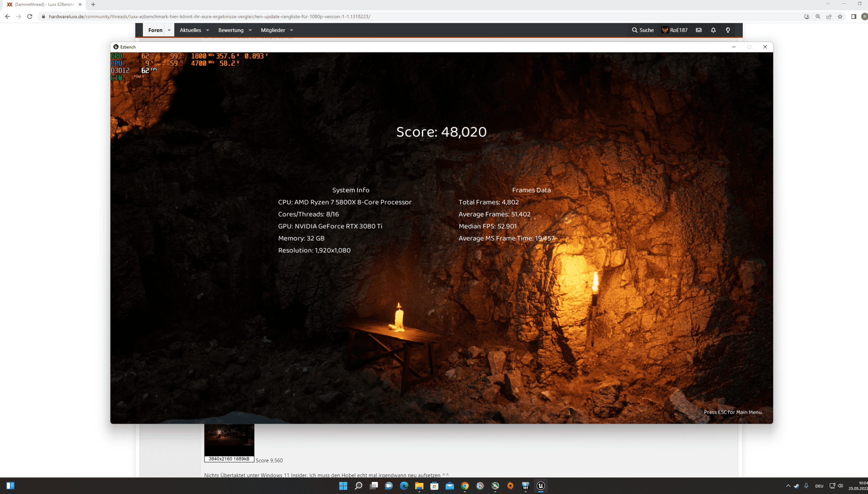Image resolution: width=868 pixels, height=494 pixels.
Task: Show hidden system tray icons
Action: coord(788,486)
